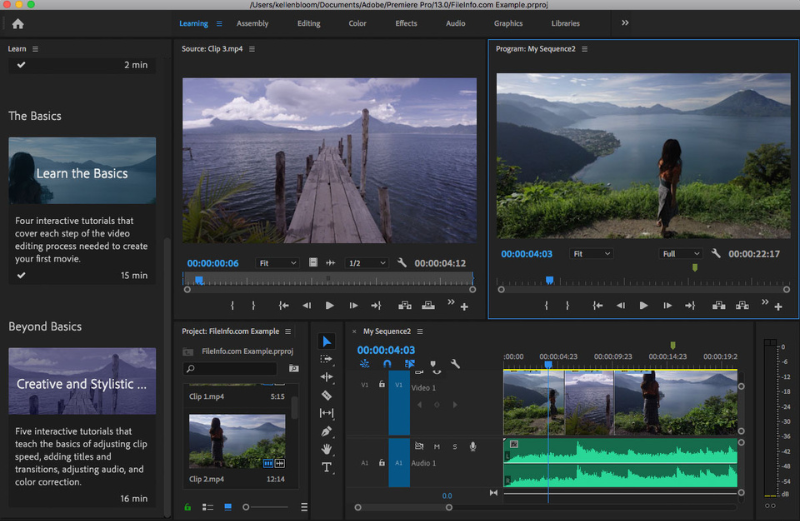800x521 pixels.
Task: Select the Razor tool in the toolbar
Action: [327, 395]
